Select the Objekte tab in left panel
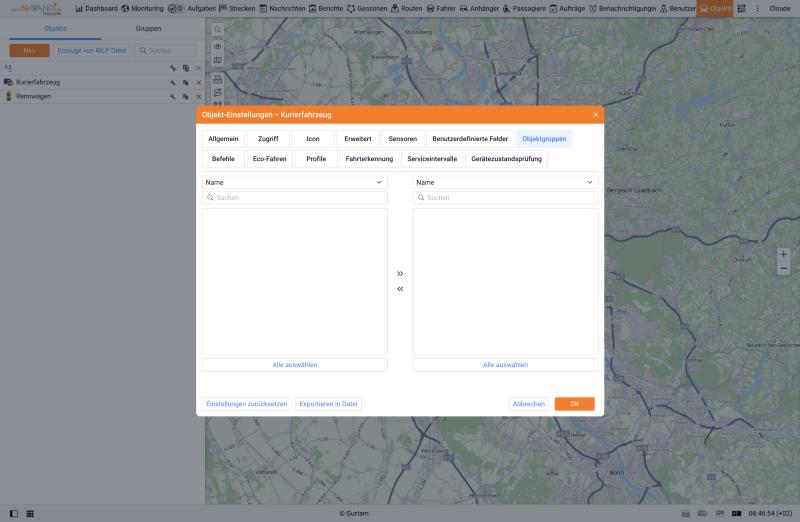Viewport: 800px width, 522px height. (x=55, y=29)
